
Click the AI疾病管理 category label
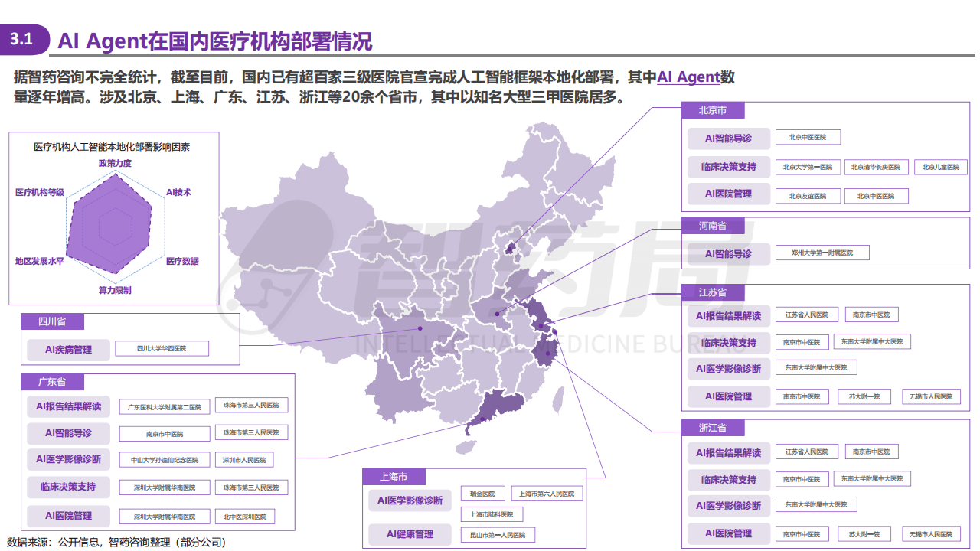click(x=68, y=350)
